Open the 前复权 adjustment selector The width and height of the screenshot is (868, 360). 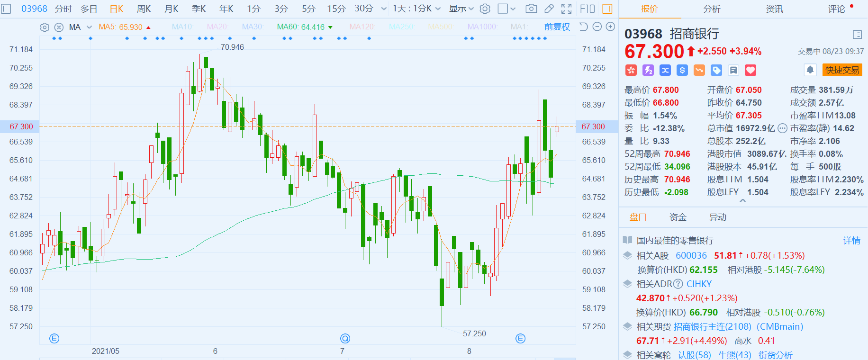tap(557, 27)
